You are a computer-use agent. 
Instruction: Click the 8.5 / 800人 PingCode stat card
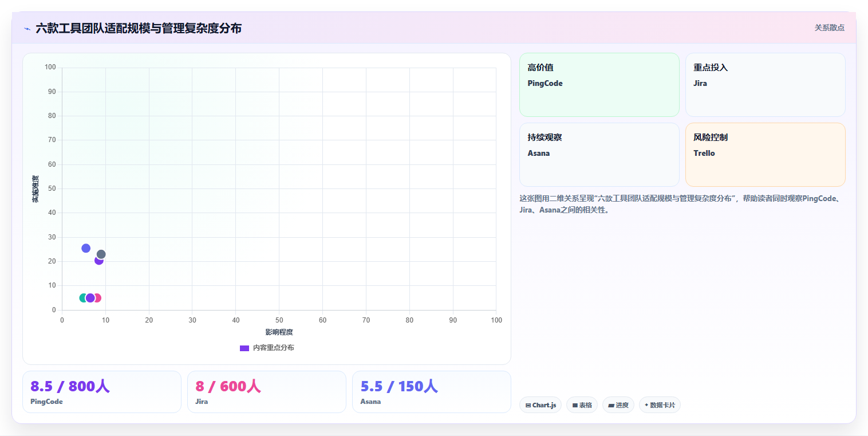click(x=102, y=392)
